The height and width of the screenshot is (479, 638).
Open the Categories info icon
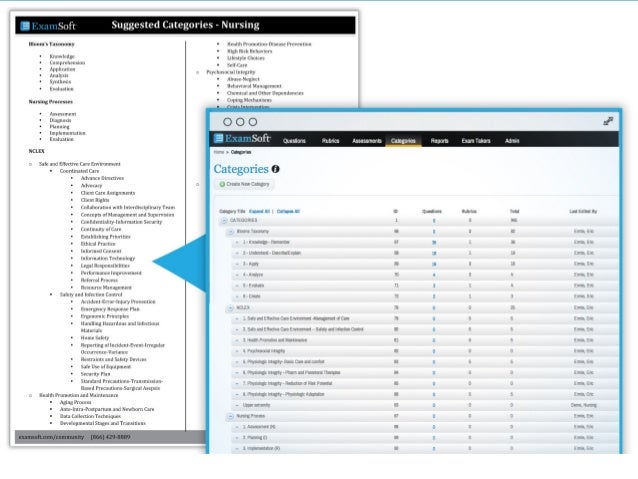click(275, 169)
